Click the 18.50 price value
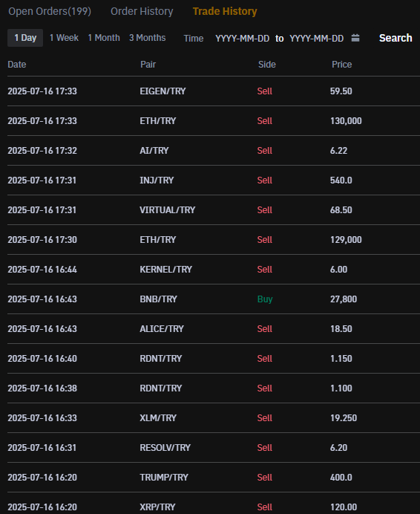This screenshot has height=514, width=420. point(341,329)
